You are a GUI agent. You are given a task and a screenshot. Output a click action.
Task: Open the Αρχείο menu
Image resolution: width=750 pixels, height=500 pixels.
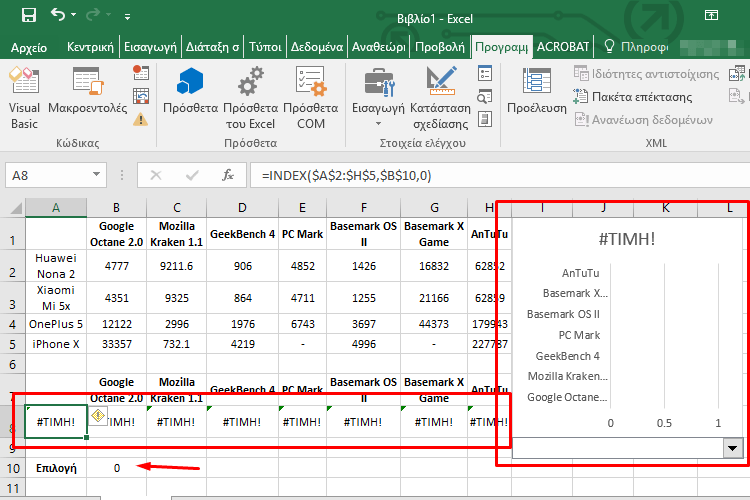click(x=29, y=47)
